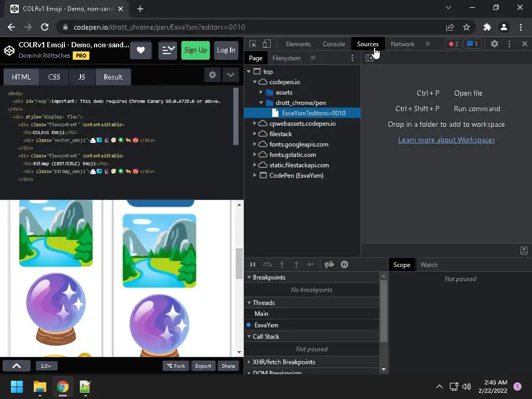Image resolution: width=532 pixels, height=399 pixels.
Task: Collapse the top frame tree node
Action: [249, 71]
